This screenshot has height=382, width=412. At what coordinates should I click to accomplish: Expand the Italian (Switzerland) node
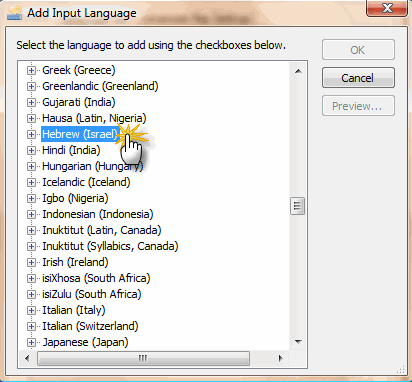click(x=31, y=326)
